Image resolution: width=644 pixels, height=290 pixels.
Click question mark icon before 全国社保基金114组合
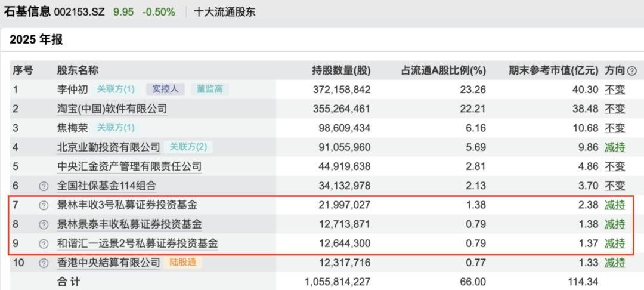(43, 186)
